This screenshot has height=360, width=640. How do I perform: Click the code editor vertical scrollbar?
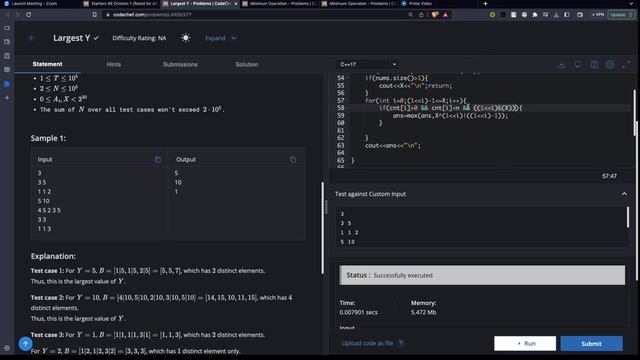point(635,113)
